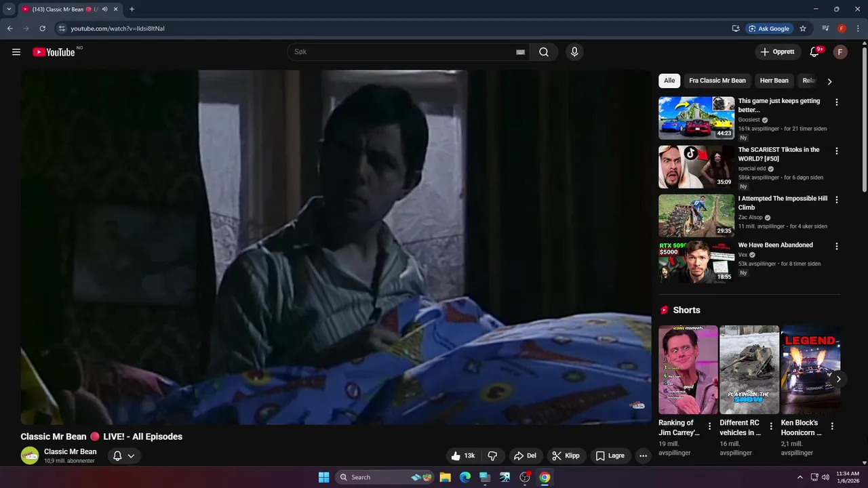Open We Have Been Abandoned thumbnail
Screen dimensions: 868x488
(x=696, y=262)
